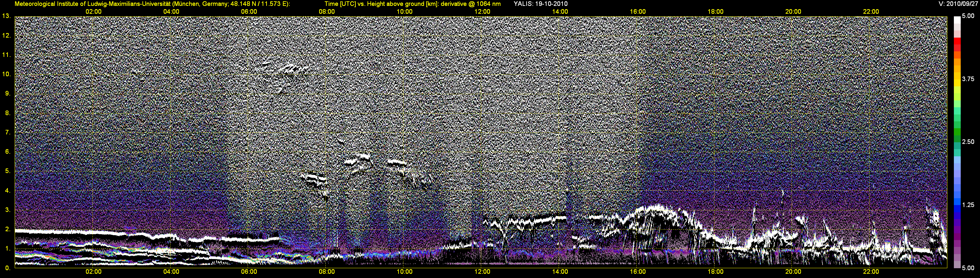Click the 08:00 label on the top time axis
Image resolution: width=980 pixels, height=278 pixels.
tap(327, 12)
